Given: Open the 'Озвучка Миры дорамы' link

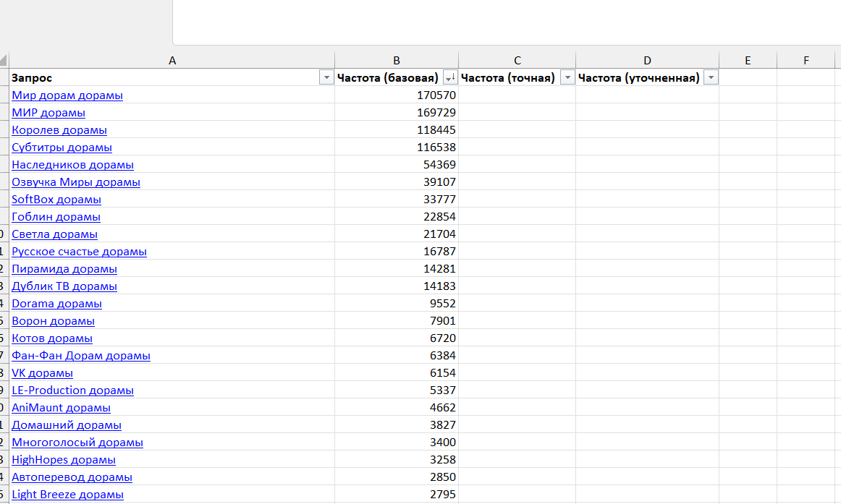Looking at the screenshot, I should pos(75,182).
